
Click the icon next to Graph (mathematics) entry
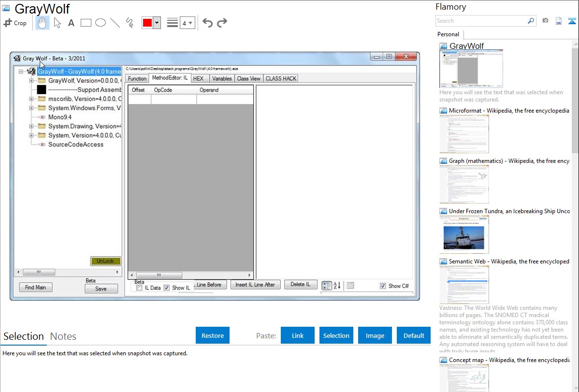[x=443, y=161]
